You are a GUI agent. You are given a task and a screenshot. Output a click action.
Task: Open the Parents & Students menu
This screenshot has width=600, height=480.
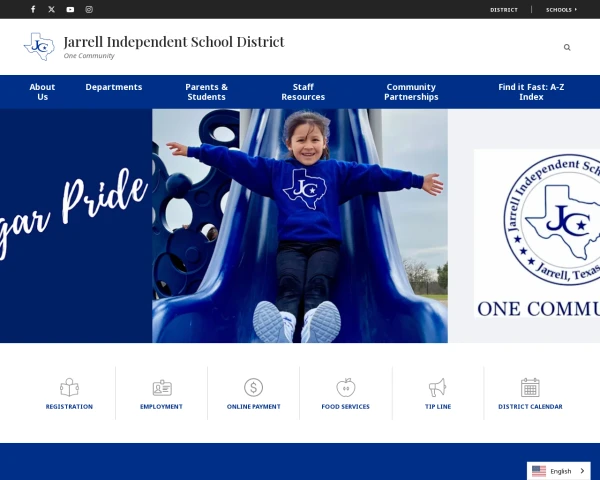pyautogui.click(x=206, y=92)
